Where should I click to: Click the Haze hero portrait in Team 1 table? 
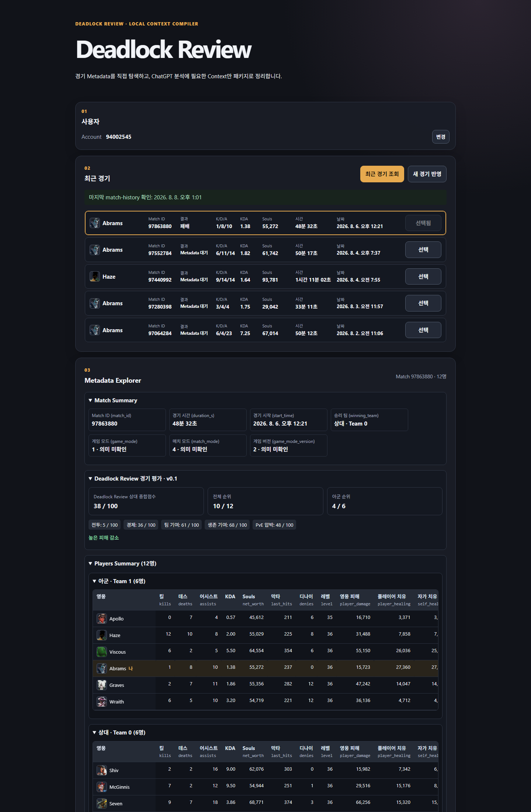coord(102,635)
